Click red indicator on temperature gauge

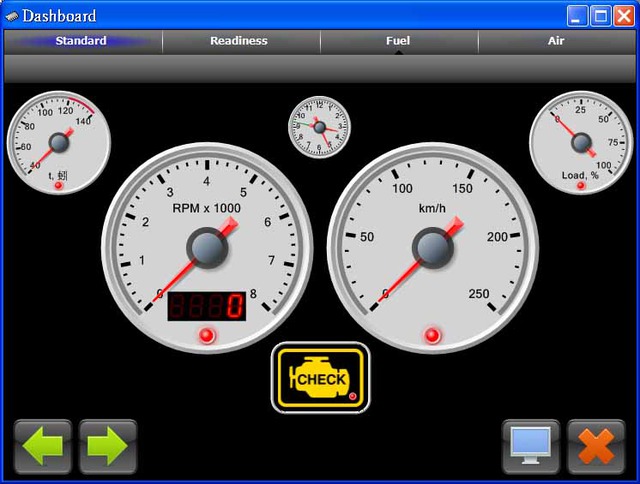(x=59, y=186)
